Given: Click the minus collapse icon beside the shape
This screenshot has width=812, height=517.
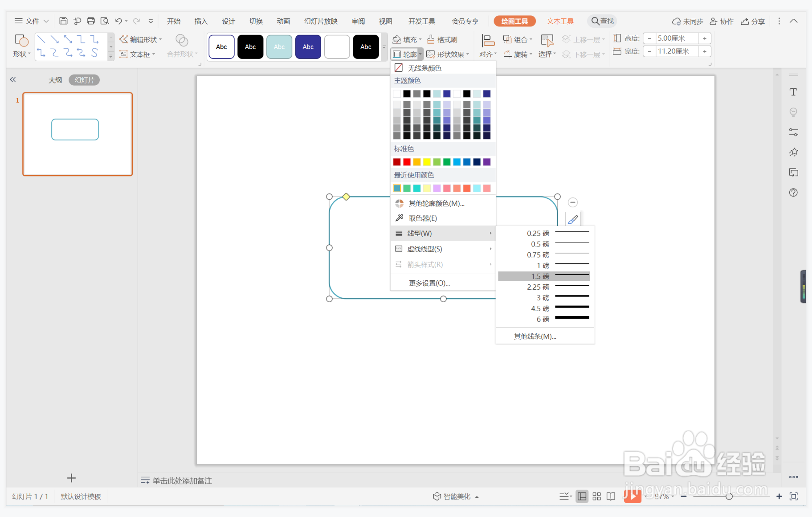Looking at the screenshot, I should [573, 202].
